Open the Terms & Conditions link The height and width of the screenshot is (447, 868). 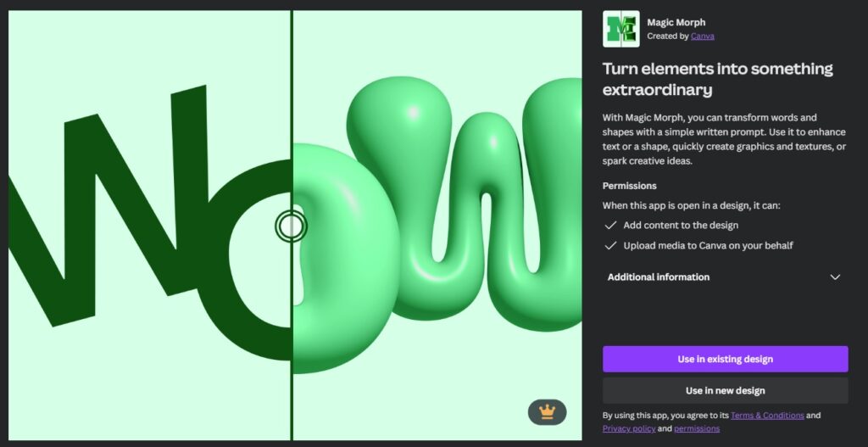pyautogui.click(x=767, y=416)
